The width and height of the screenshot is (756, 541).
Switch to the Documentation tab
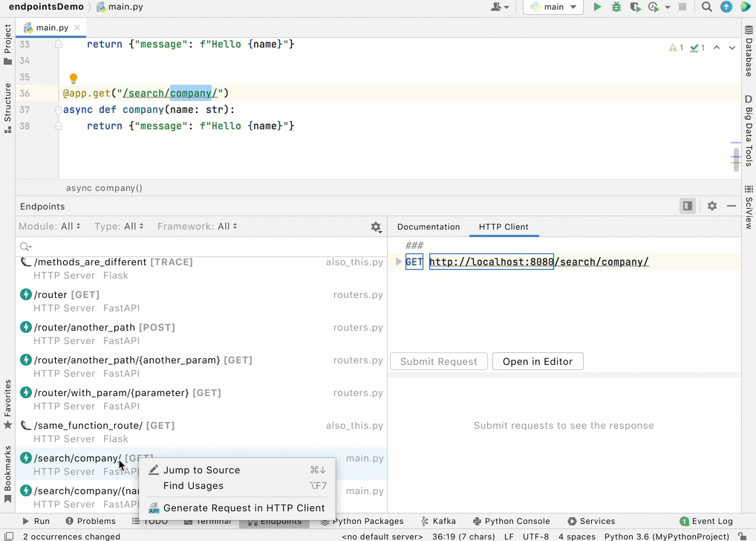click(x=428, y=227)
